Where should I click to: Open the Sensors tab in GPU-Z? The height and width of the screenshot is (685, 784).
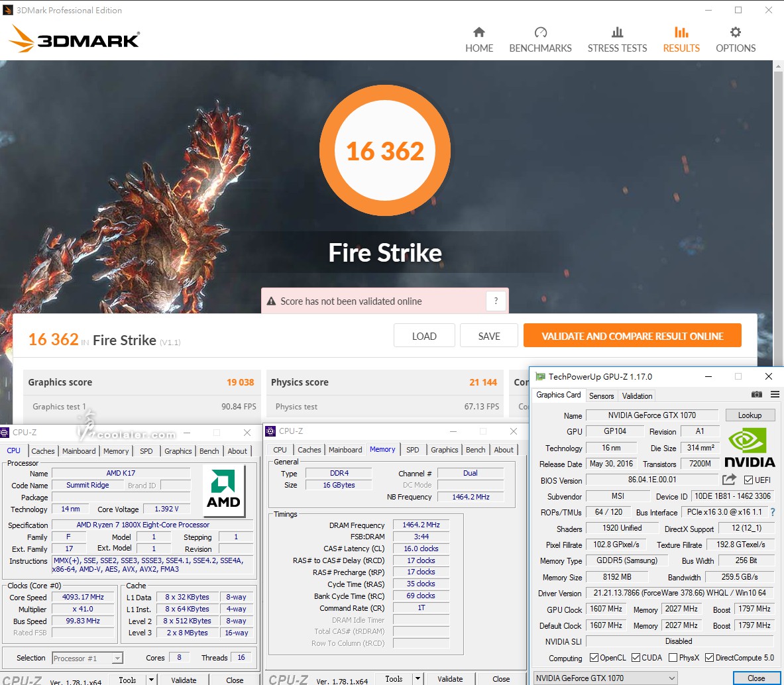[x=601, y=395]
